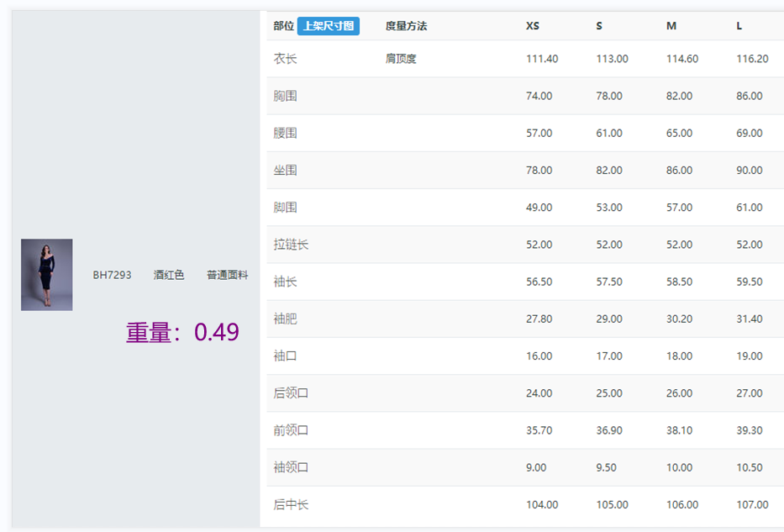Image resolution: width=784 pixels, height=532 pixels.
Task: Select the 衣长 row label
Action: (285, 59)
